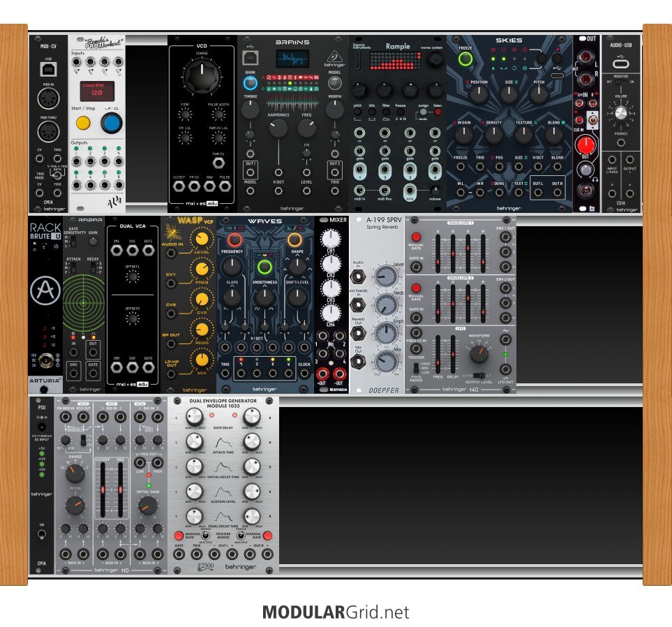
Task: Click the CH1 knob on the Mixer
Action: pos(331,237)
